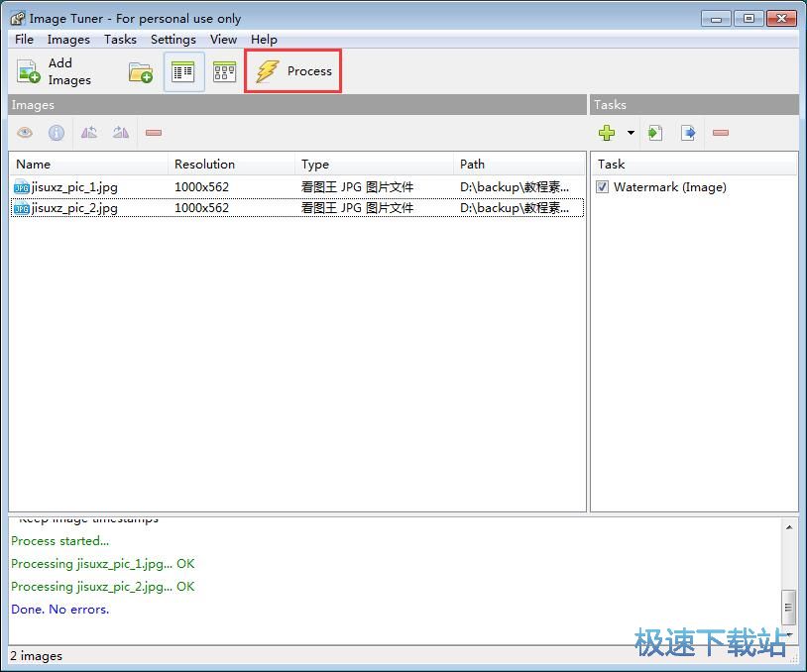This screenshot has height=672, width=807.
Task: Open the add task dropdown arrow
Action: click(x=631, y=133)
